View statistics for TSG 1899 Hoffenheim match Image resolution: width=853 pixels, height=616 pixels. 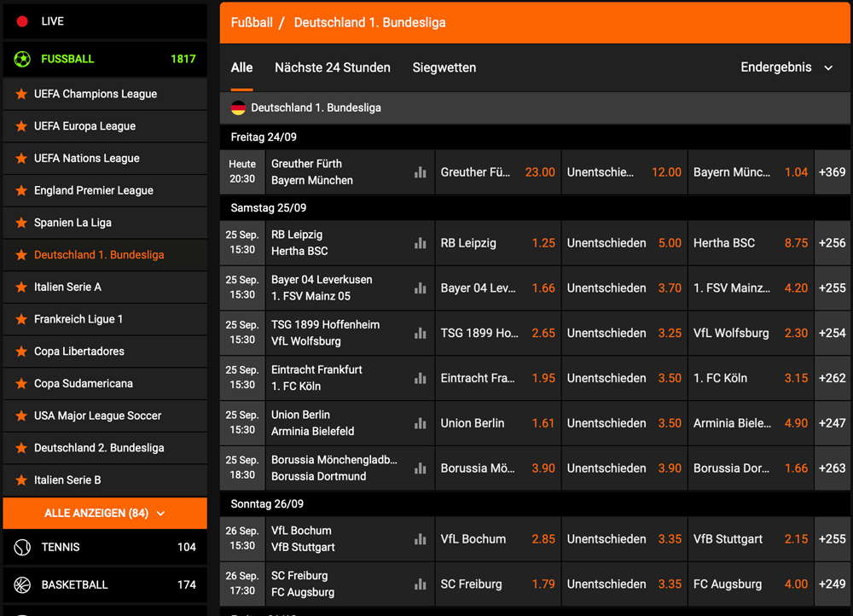pyautogui.click(x=420, y=334)
